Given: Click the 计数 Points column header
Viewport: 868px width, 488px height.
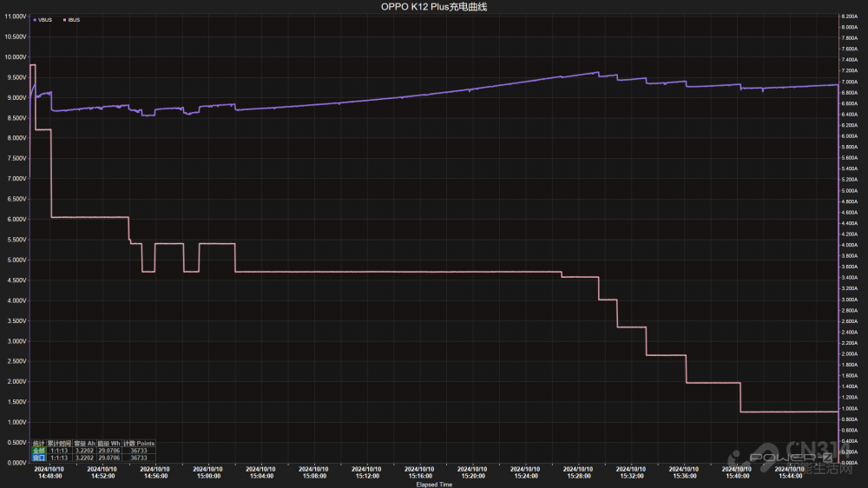Looking at the screenshot, I should pyautogui.click(x=138, y=444).
